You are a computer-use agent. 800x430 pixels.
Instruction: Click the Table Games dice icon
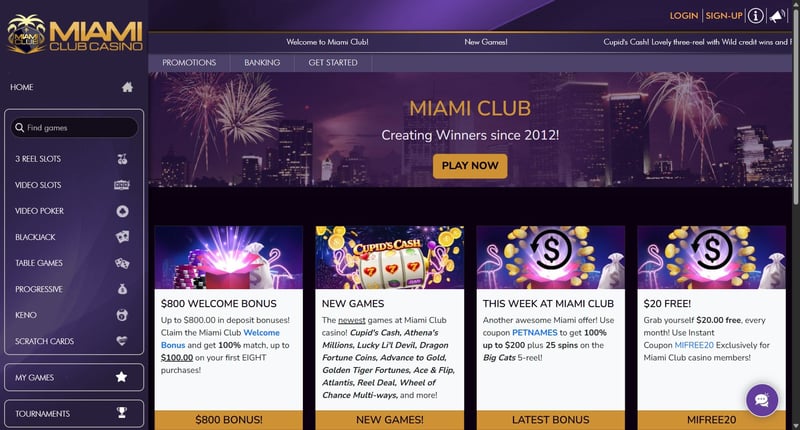pyautogui.click(x=122, y=263)
